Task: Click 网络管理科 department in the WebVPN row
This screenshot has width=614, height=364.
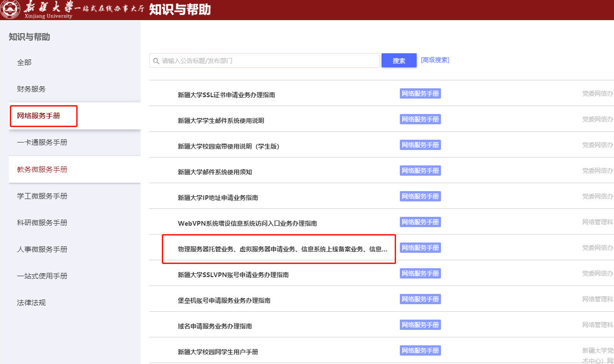Action: 598,222
